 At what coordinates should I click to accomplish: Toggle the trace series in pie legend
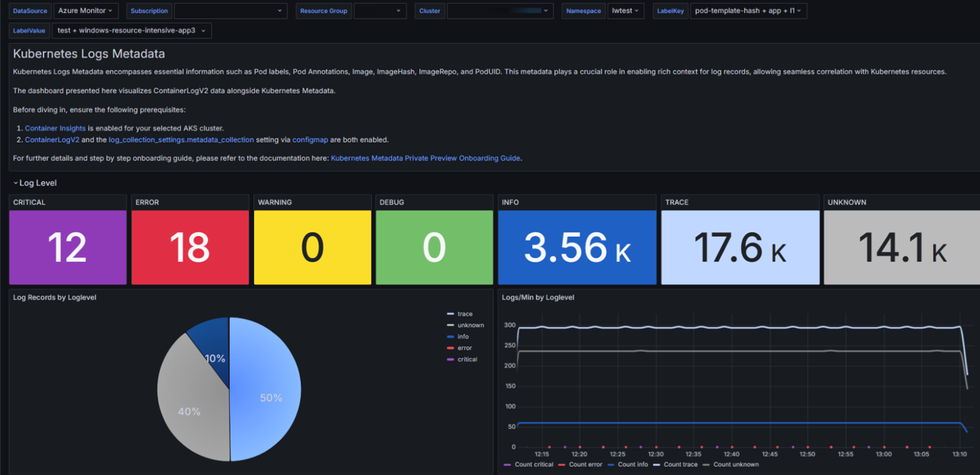(x=465, y=314)
